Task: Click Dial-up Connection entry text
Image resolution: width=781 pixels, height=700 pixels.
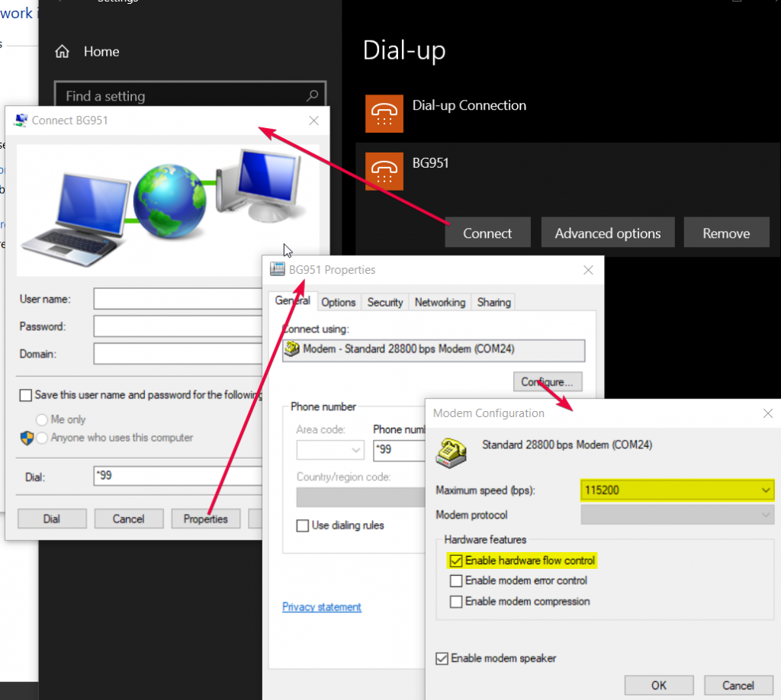Action: pyautogui.click(x=469, y=105)
